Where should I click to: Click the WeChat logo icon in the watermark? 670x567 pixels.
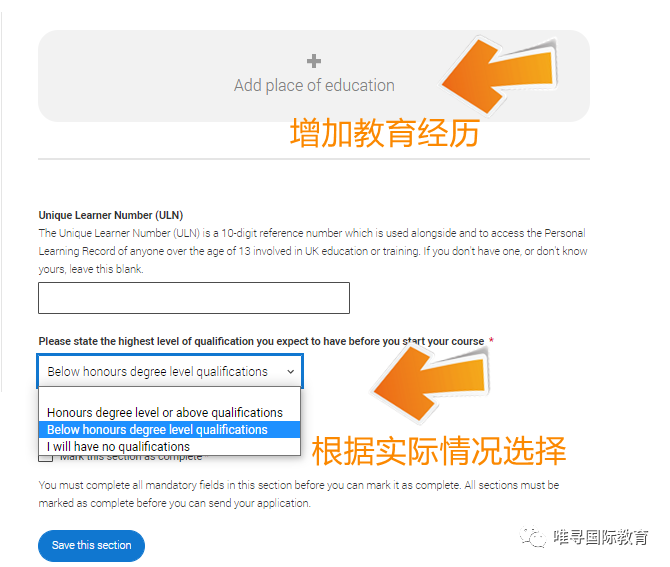click(533, 537)
